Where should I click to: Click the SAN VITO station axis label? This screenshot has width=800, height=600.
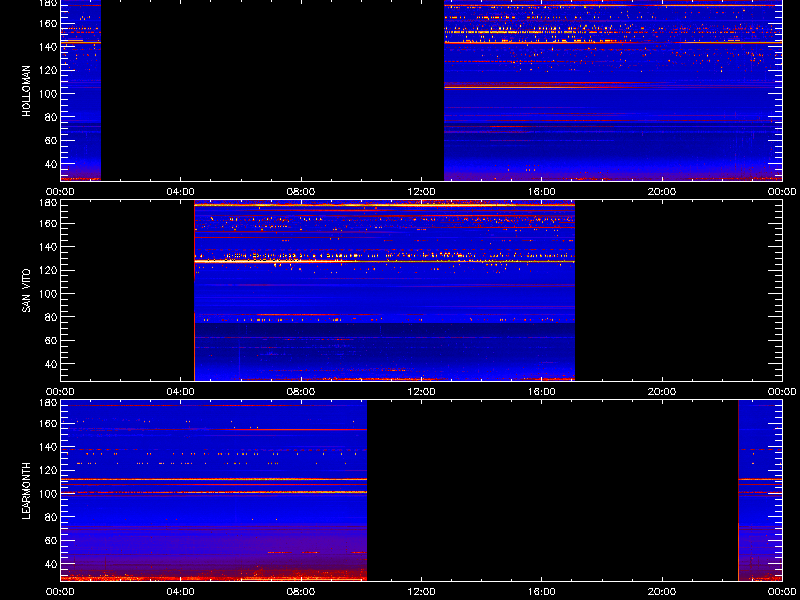(x=27, y=291)
